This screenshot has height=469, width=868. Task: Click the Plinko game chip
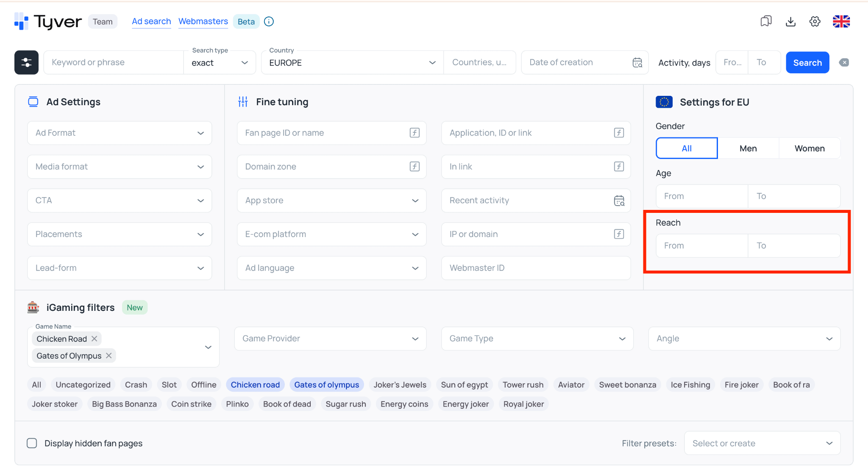tap(237, 404)
